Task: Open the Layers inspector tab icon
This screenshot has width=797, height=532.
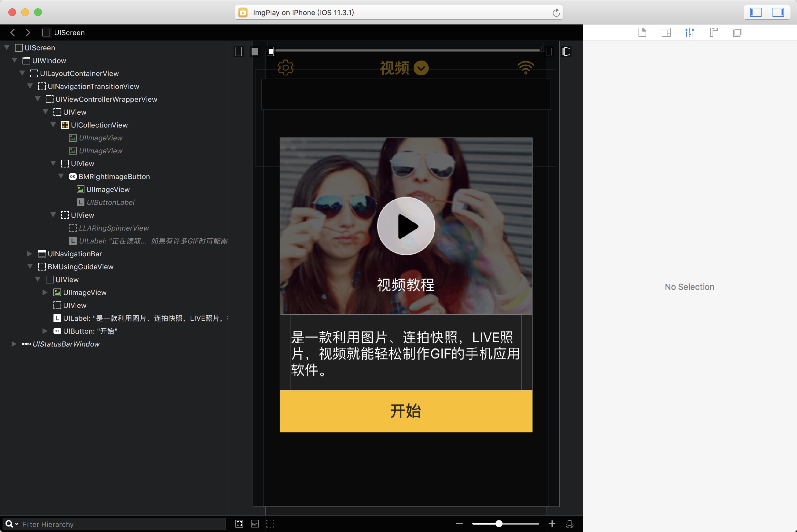Action: pos(737,32)
